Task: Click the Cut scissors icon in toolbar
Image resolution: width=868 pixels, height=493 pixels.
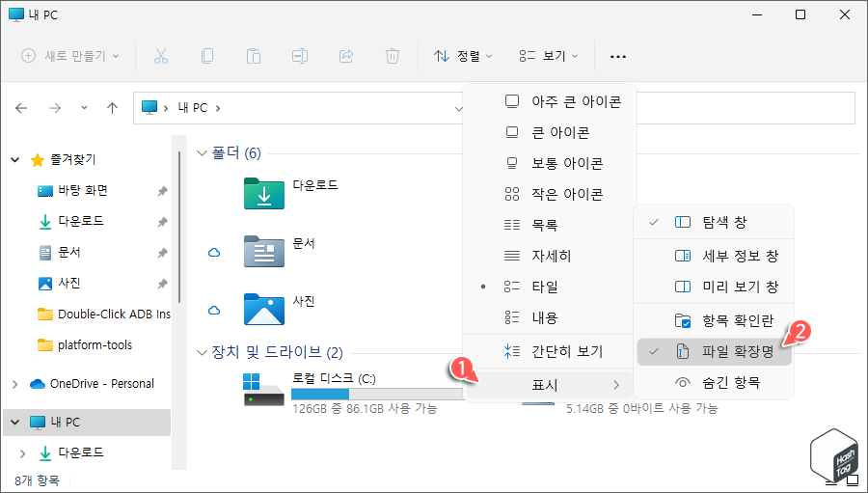Action: click(160, 56)
